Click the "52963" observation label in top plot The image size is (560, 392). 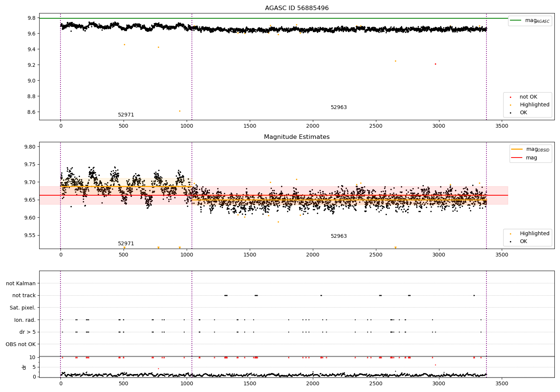click(x=339, y=108)
